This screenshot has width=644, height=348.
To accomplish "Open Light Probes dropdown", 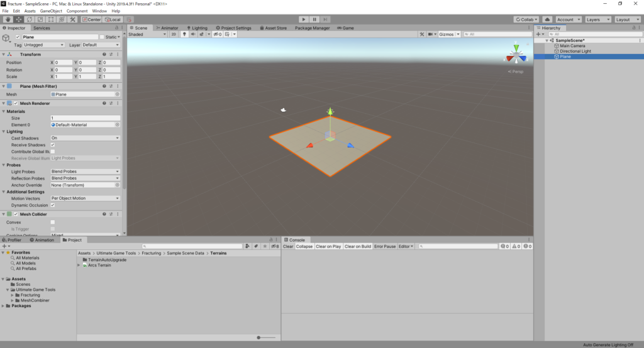I will pyautogui.click(x=85, y=171).
